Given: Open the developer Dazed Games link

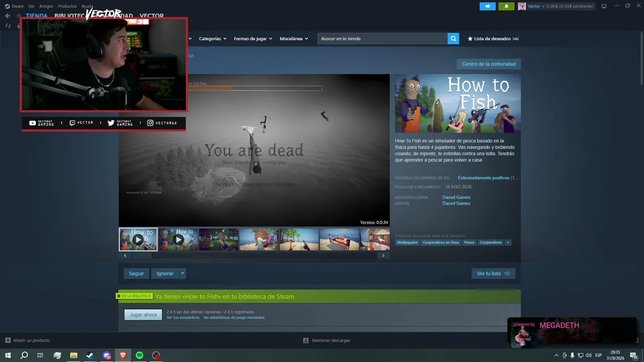Looking at the screenshot, I should (456, 198).
